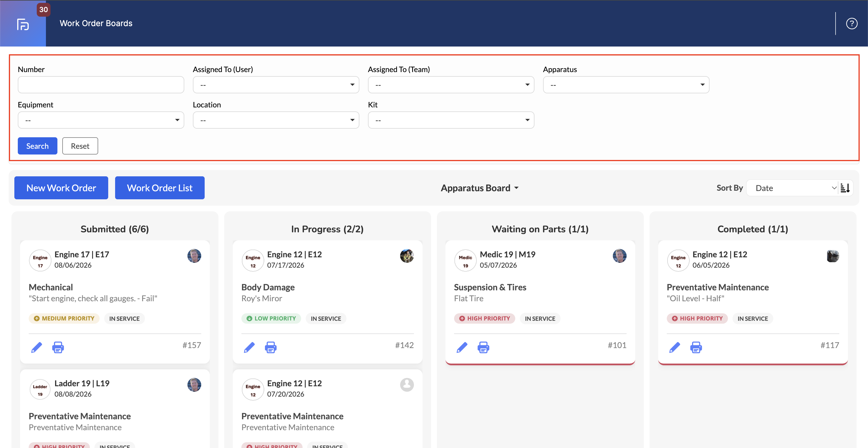Click the Medic 19 apparatus badge

click(465, 260)
